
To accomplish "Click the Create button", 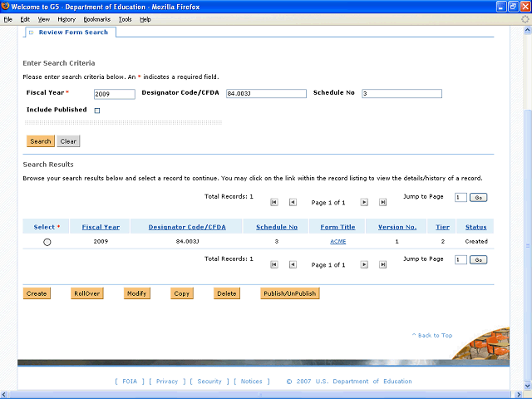I will pos(37,293).
